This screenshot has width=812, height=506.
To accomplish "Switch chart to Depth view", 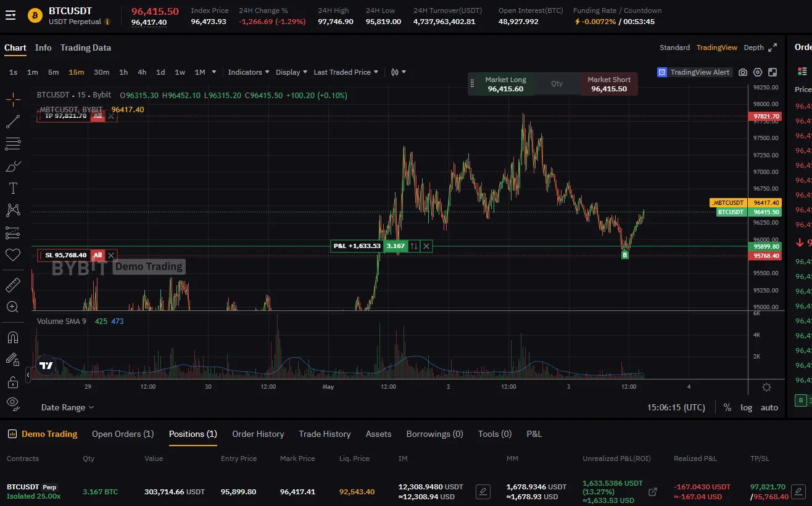I will [x=753, y=48].
